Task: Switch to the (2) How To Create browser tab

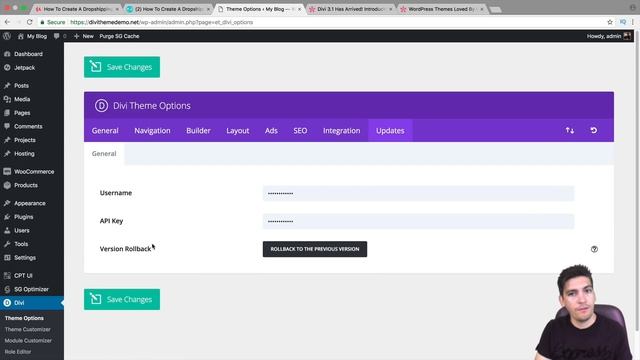Action: coord(168,9)
